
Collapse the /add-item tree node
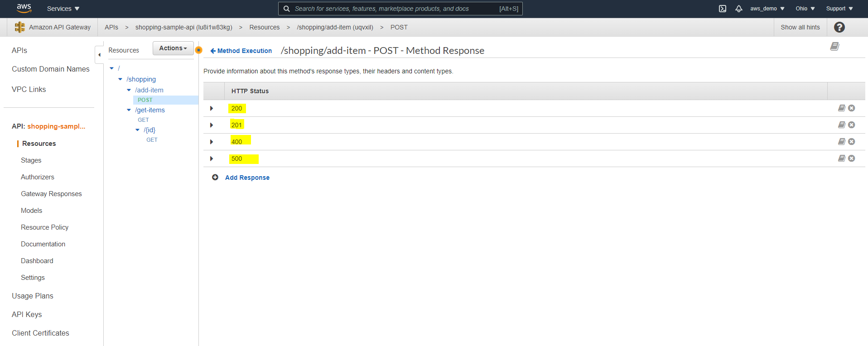click(129, 90)
